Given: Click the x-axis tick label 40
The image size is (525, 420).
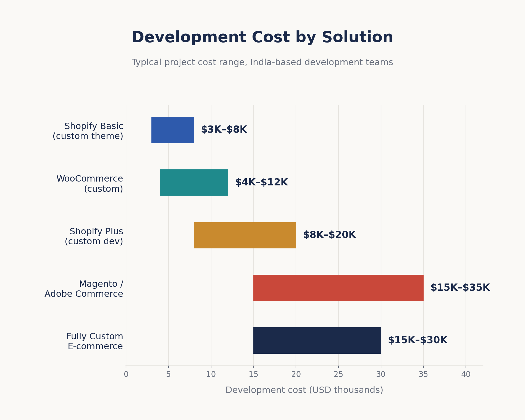Looking at the screenshot, I should [466, 374].
